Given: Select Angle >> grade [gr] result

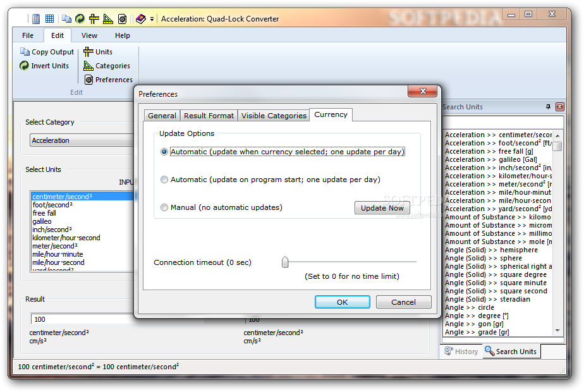Looking at the screenshot, I should click(x=498, y=332).
